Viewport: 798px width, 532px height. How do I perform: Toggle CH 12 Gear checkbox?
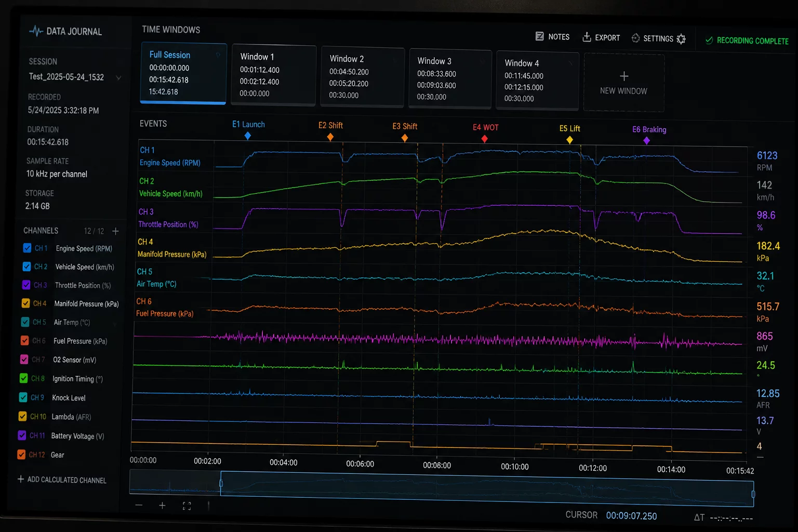point(21,454)
